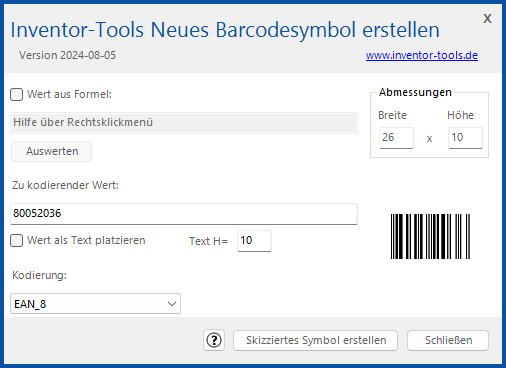
Task: Click the Kodierung label above the dropdown
Action: [x=39, y=275]
